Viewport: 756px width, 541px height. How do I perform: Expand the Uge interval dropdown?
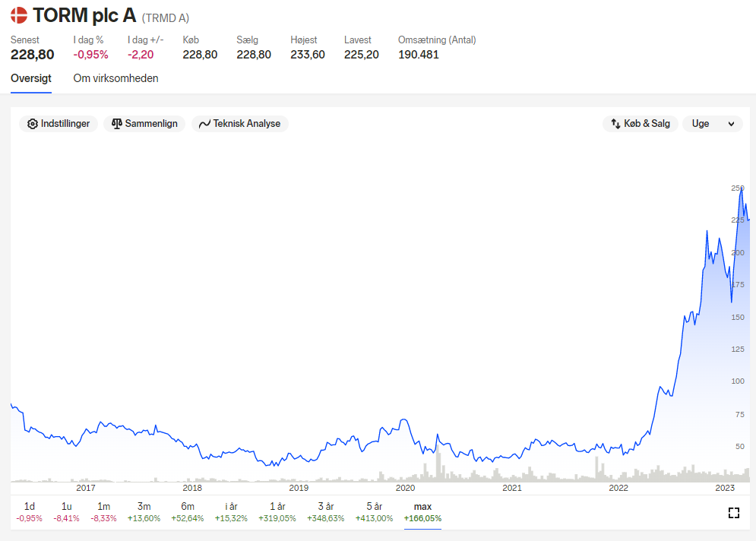point(713,124)
